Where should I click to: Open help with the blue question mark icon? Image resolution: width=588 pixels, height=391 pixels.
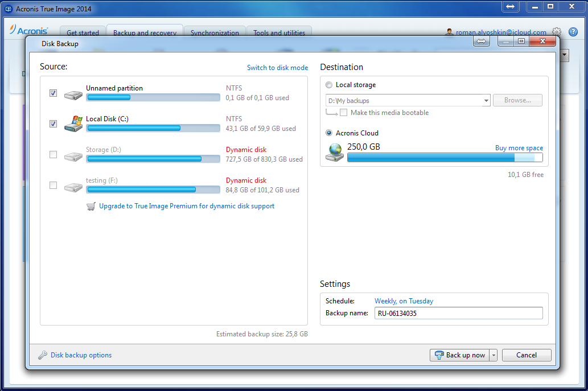click(573, 32)
